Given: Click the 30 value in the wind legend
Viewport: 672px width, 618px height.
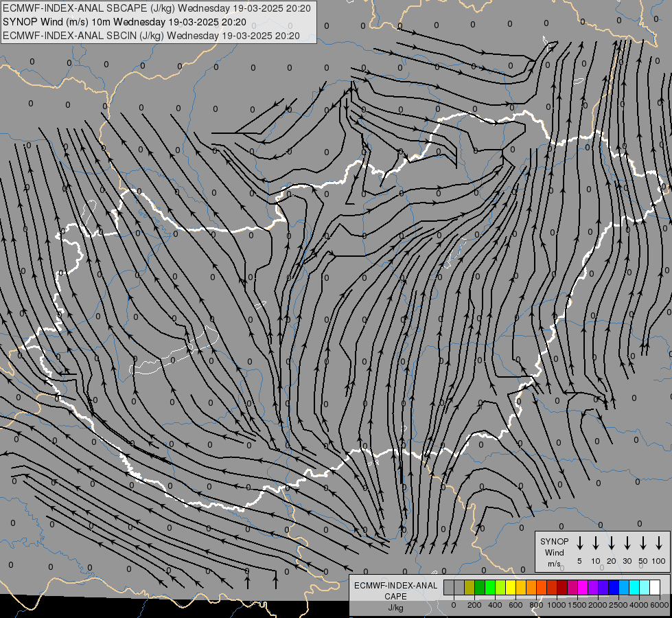Looking at the screenshot, I should point(627,561).
